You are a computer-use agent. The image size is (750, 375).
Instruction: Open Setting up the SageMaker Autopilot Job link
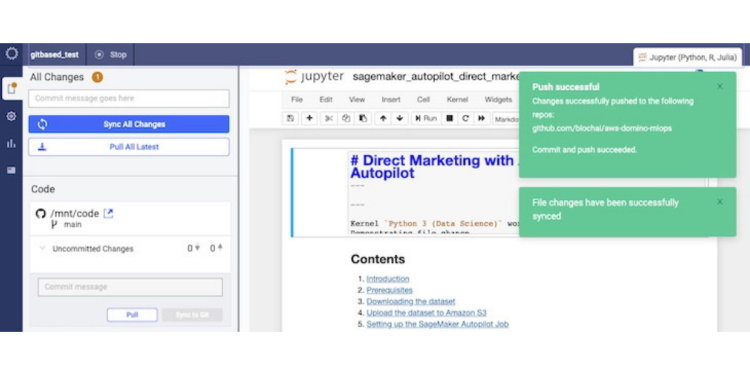[437, 324]
